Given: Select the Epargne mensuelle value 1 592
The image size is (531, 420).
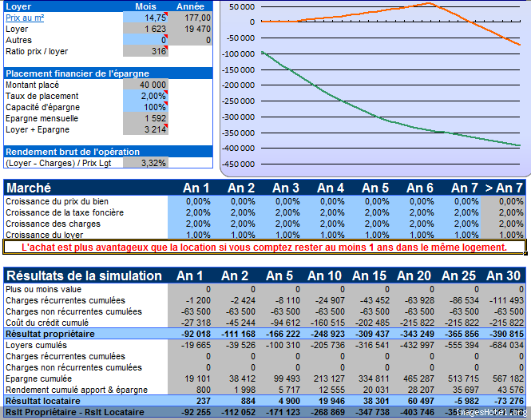Looking at the screenshot, I should click(145, 118).
